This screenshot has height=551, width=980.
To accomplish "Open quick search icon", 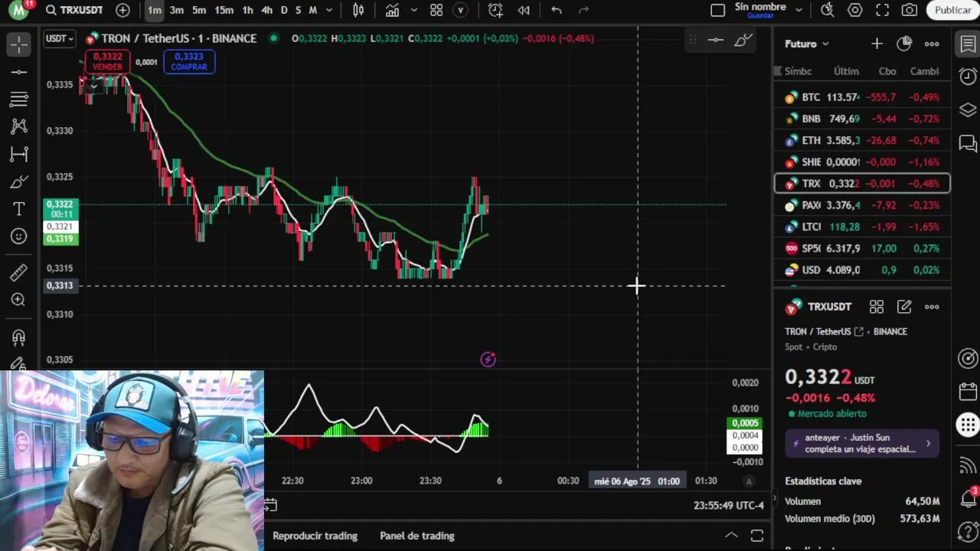I will 827,10.
